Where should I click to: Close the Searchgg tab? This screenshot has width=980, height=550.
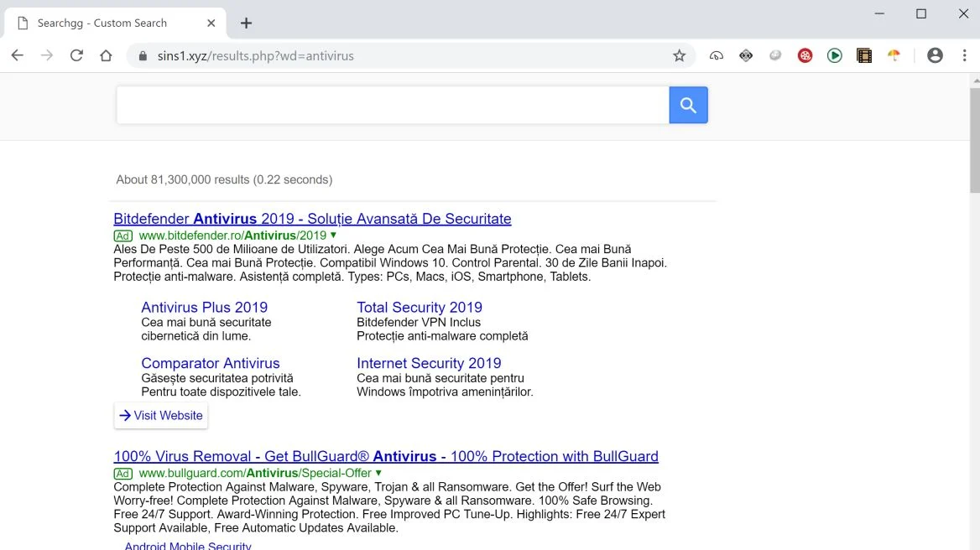(x=211, y=23)
